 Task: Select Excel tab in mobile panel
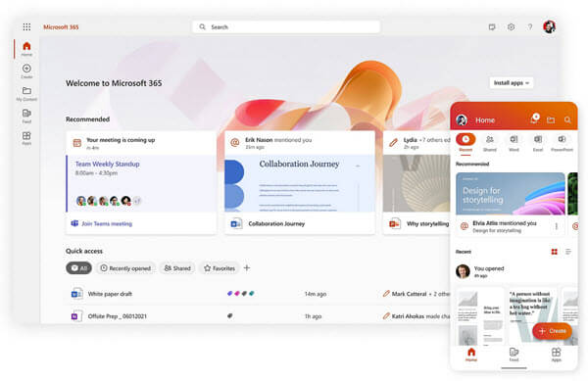(x=538, y=142)
